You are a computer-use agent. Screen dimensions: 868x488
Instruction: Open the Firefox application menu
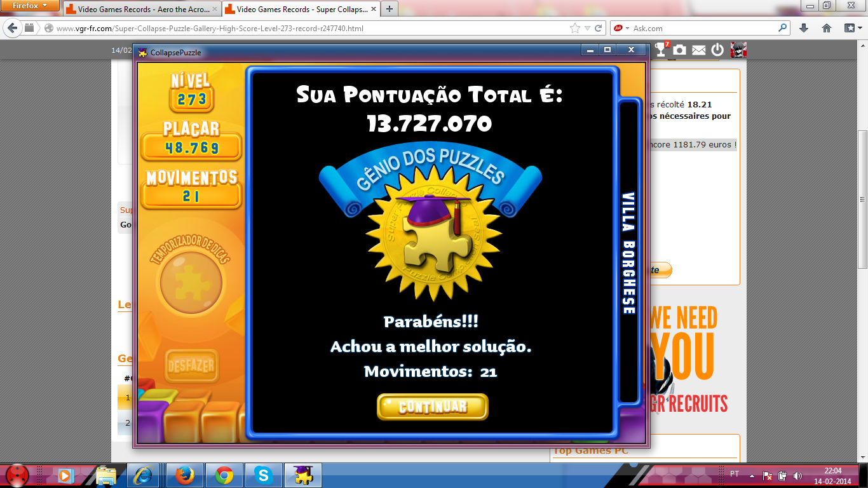tap(31, 6)
